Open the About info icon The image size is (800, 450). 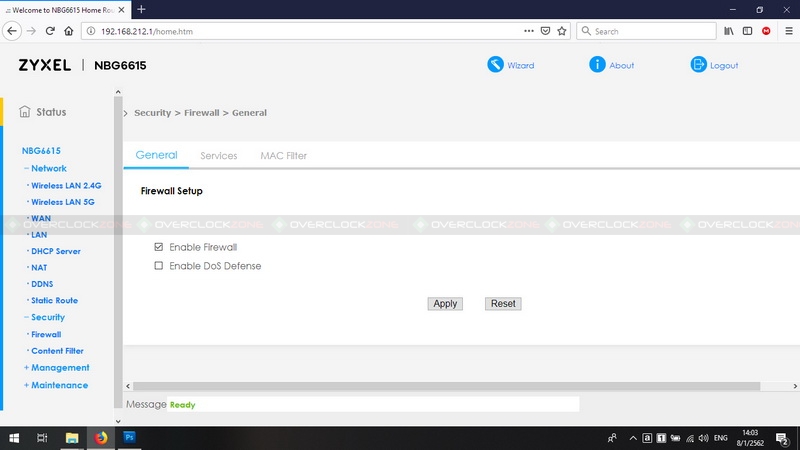click(597, 64)
